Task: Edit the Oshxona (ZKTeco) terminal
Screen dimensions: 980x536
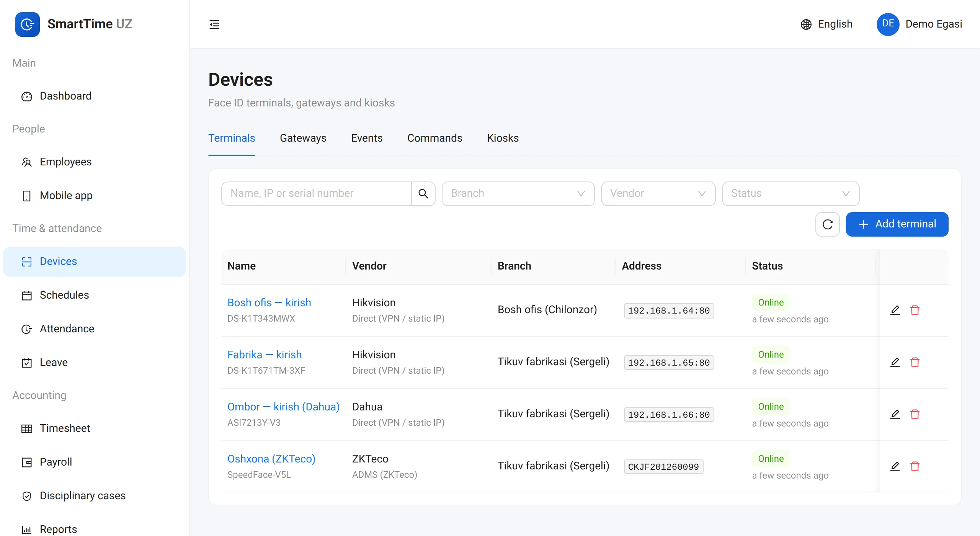Action: pyautogui.click(x=895, y=466)
